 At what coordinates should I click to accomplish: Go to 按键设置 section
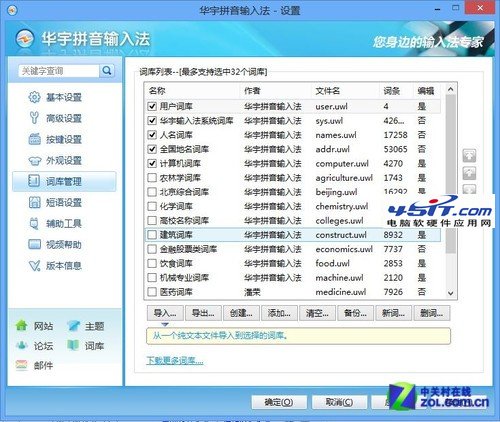point(64,139)
